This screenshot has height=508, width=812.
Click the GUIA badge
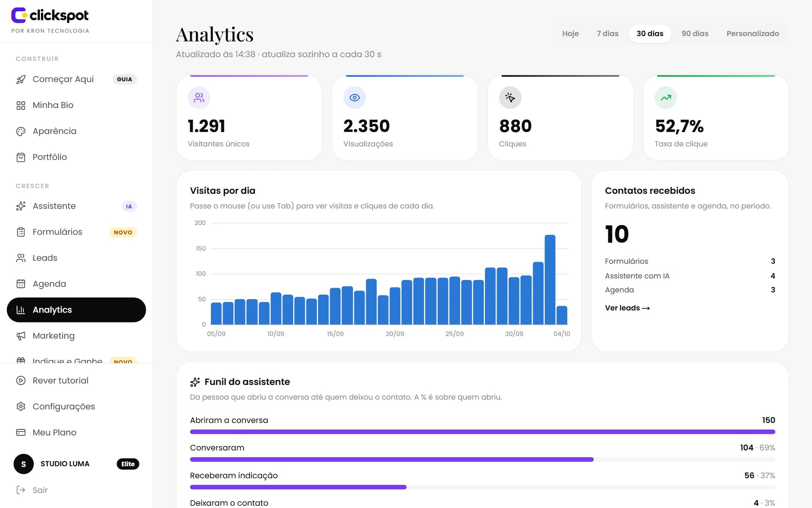point(124,79)
